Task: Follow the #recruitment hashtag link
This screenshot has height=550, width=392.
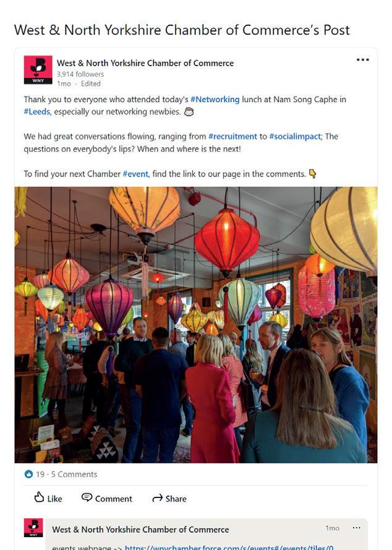Action: [x=232, y=137]
